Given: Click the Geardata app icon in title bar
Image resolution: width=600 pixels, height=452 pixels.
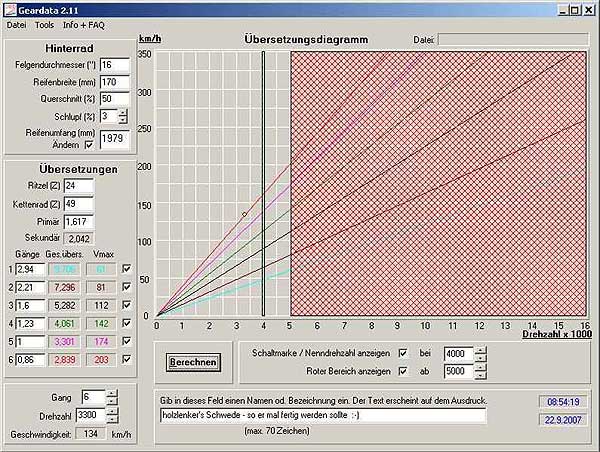Looking at the screenshot, I should click(x=10, y=8).
